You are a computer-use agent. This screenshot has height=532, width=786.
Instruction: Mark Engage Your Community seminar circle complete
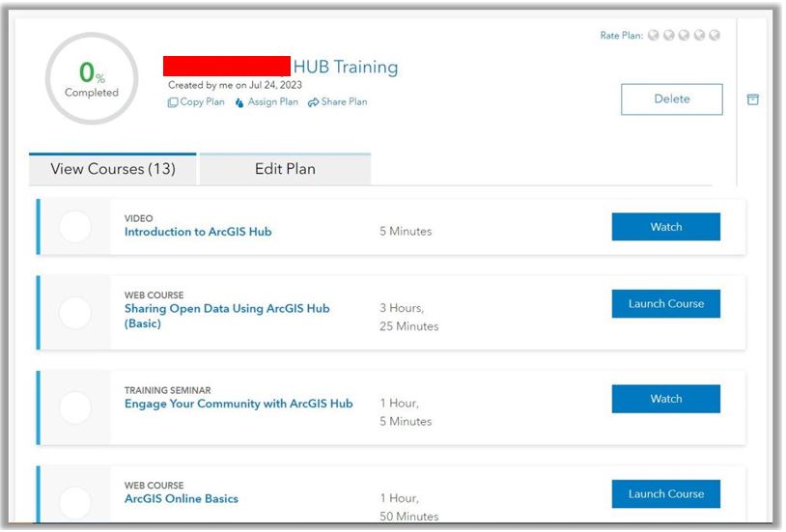(x=75, y=407)
